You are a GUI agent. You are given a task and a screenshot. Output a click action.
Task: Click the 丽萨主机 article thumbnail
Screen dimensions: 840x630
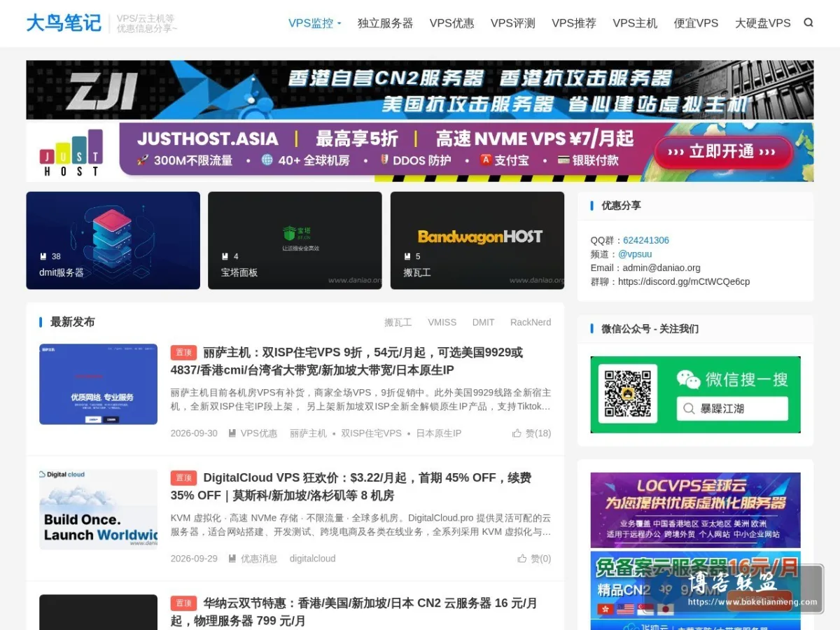tap(98, 384)
